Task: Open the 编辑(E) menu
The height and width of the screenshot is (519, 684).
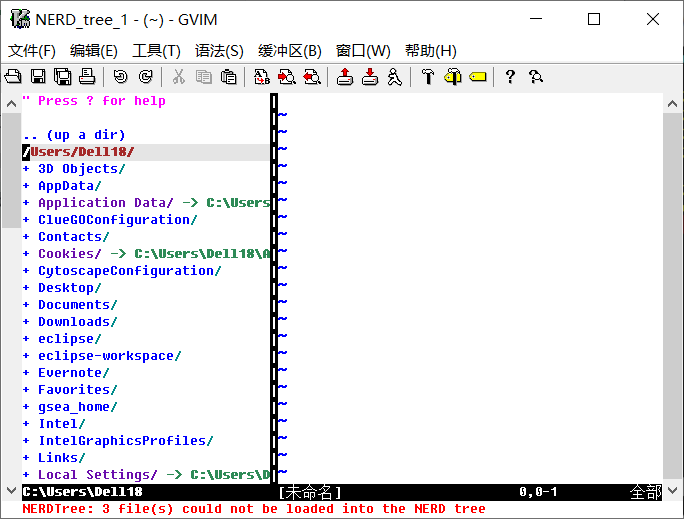Action: point(94,51)
